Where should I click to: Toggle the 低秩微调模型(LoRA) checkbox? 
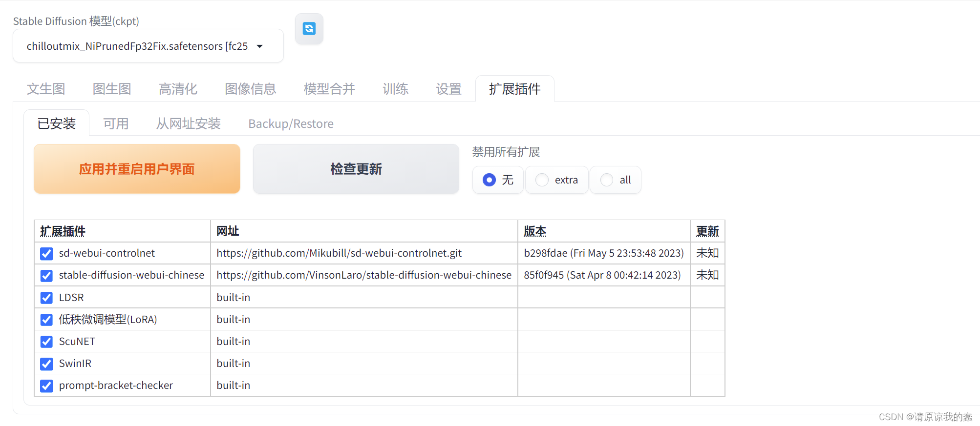point(46,320)
